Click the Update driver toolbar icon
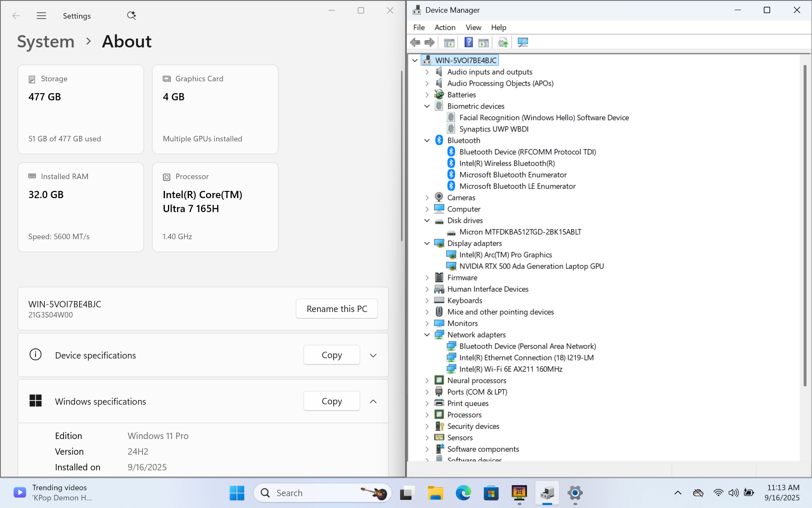The image size is (812, 508). [x=503, y=42]
